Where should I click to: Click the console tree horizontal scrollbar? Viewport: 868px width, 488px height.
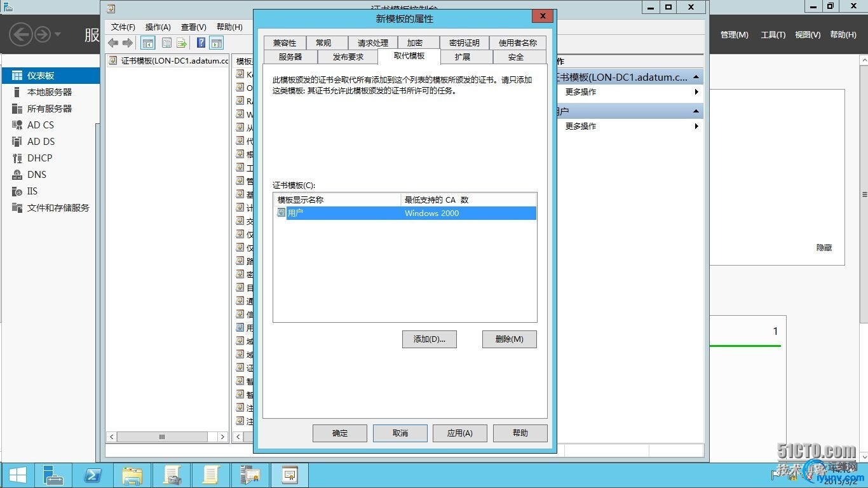pyautogui.click(x=168, y=437)
